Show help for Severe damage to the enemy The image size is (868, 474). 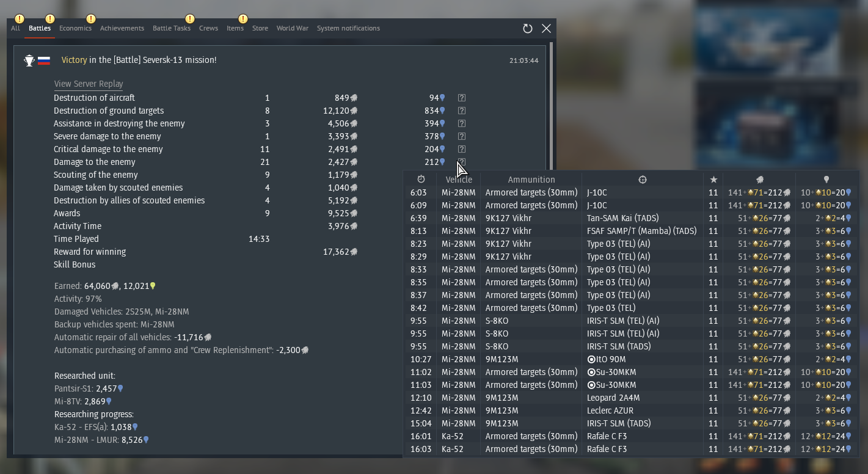click(x=462, y=136)
